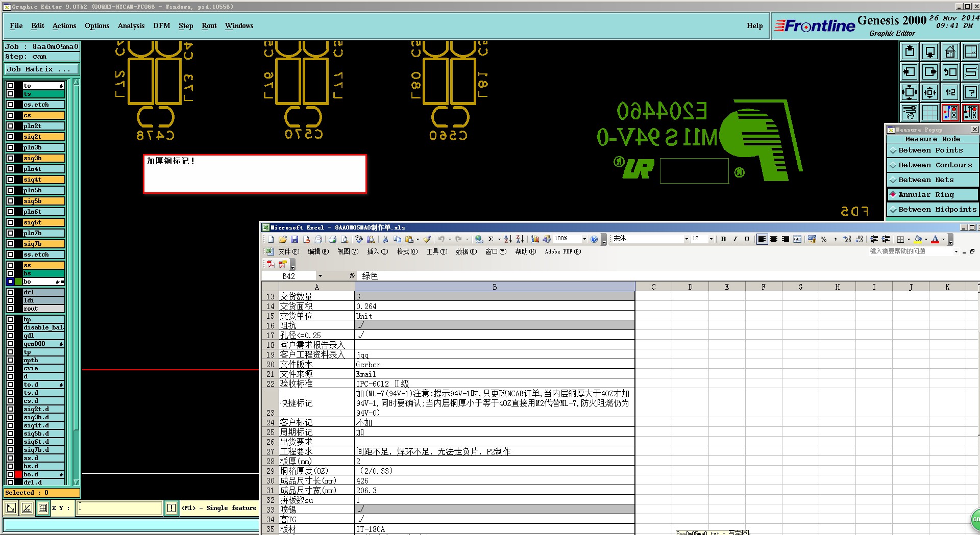The height and width of the screenshot is (535, 980).
Task: Open the fill color dropdown arrow
Action: (x=926, y=239)
